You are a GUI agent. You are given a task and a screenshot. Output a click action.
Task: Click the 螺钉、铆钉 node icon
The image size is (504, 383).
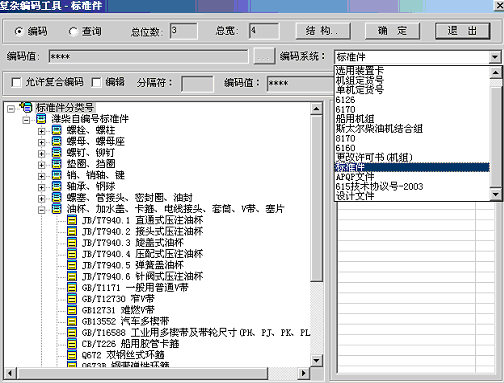pyautogui.click(x=57, y=153)
